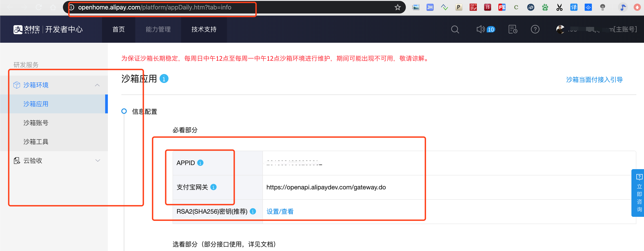Click the red PDF extension icon

tap(473, 7)
